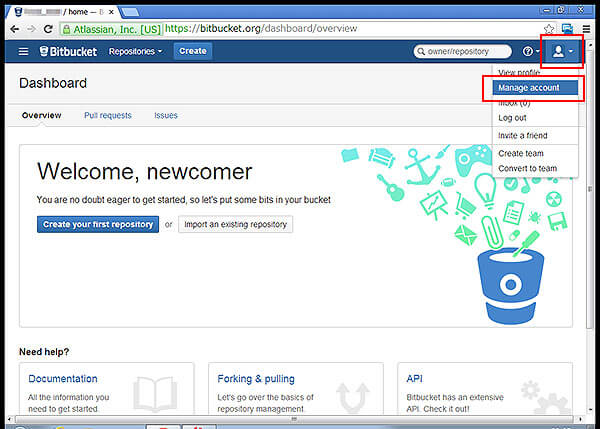Open the Forking & pulling link
Image resolution: width=600 pixels, height=429 pixels.
tap(256, 378)
